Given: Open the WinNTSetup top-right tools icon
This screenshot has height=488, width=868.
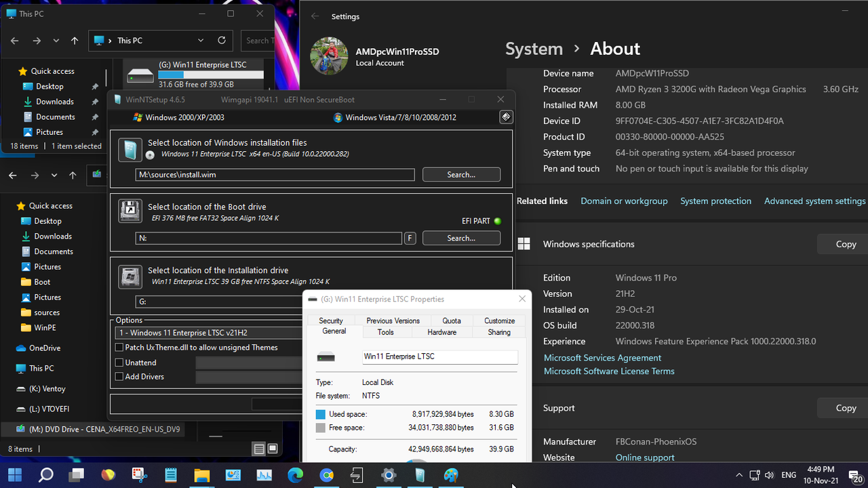Looking at the screenshot, I should click(506, 117).
